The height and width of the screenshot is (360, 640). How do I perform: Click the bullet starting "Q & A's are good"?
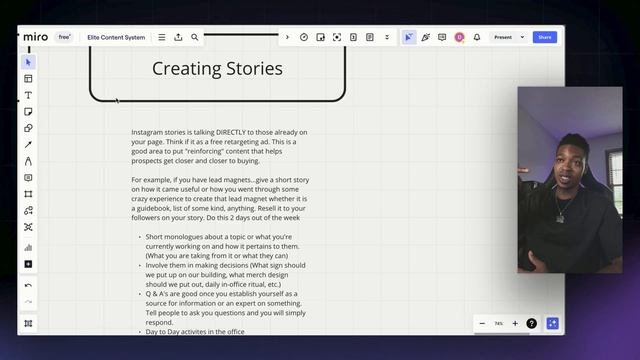pos(226,308)
